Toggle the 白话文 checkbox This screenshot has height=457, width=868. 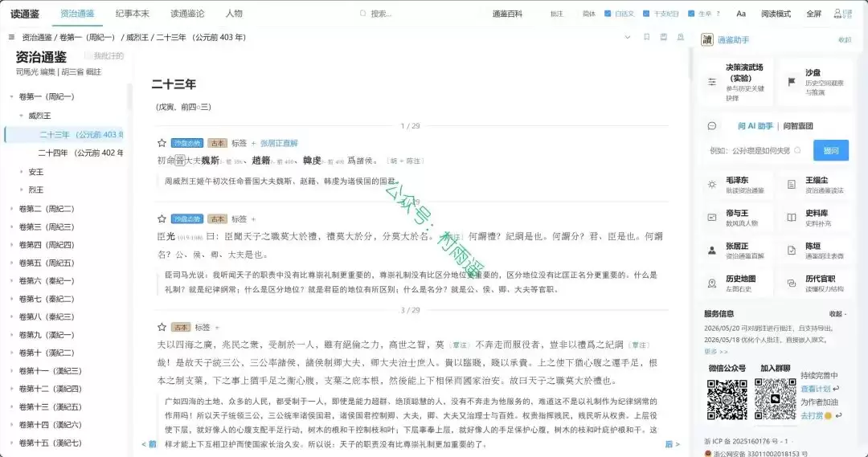pyautogui.click(x=608, y=14)
